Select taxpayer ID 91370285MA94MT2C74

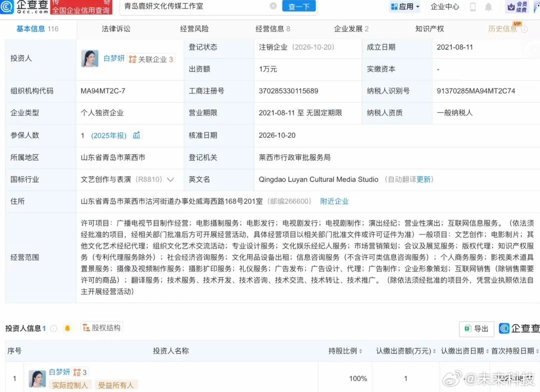pyautogui.click(x=475, y=91)
